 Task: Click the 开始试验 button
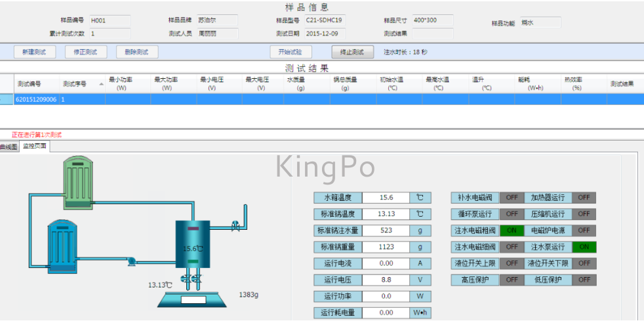click(x=291, y=52)
